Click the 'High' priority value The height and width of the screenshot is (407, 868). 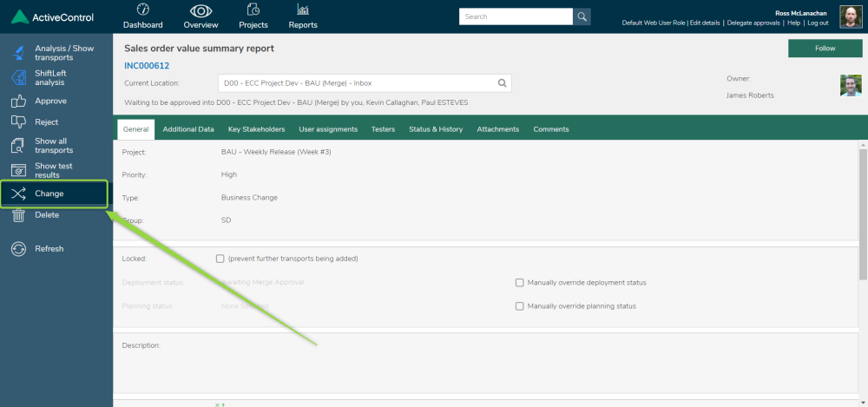[x=228, y=174]
